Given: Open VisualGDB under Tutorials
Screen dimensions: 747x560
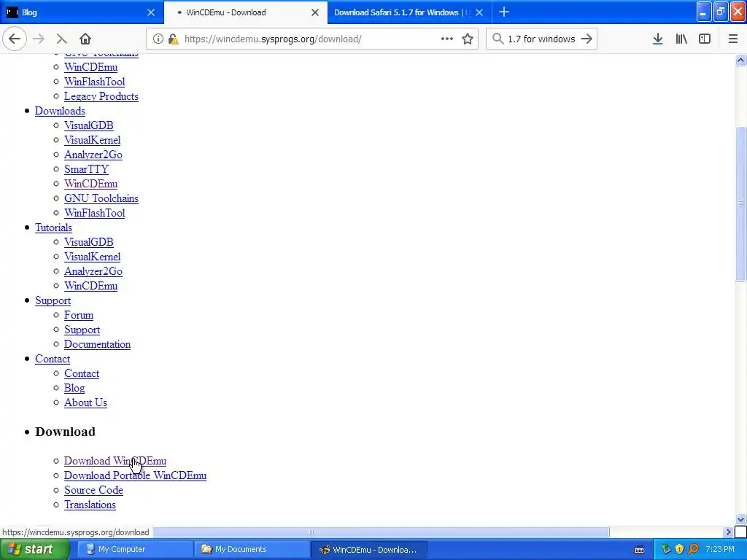Looking at the screenshot, I should (x=88, y=242).
